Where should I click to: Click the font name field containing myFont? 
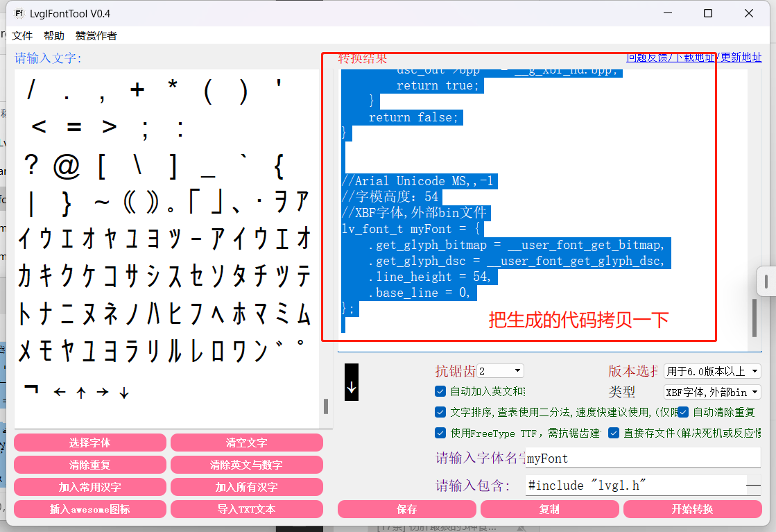pos(643,458)
